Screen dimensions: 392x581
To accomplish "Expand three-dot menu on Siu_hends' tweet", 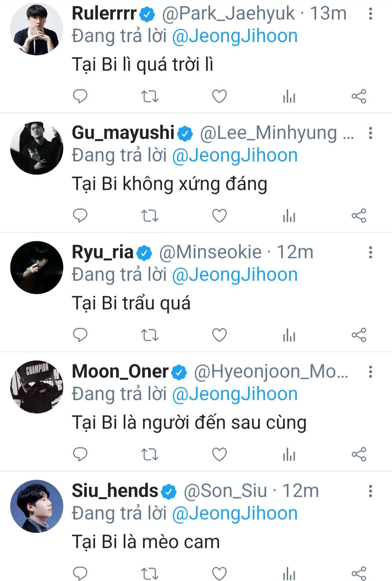I will pyautogui.click(x=370, y=491).
